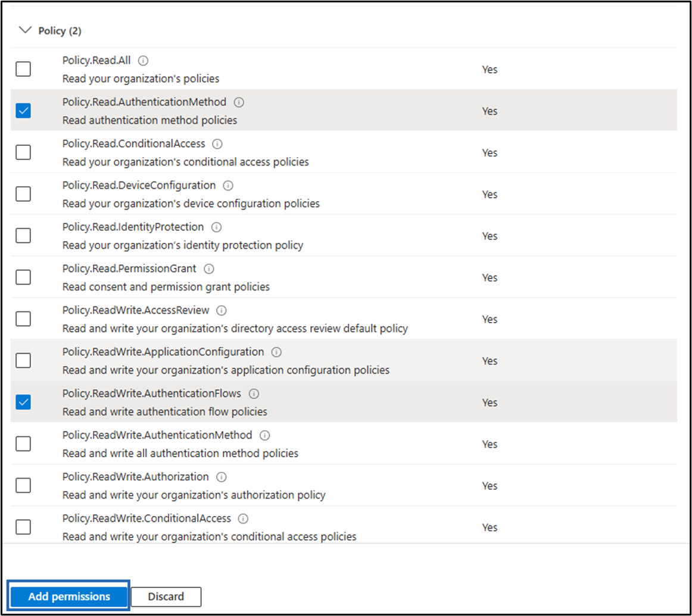The width and height of the screenshot is (692, 616).
Task: Click 'Read your organization's policies' description
Action: pyautogui.click(x=141, y=79)
